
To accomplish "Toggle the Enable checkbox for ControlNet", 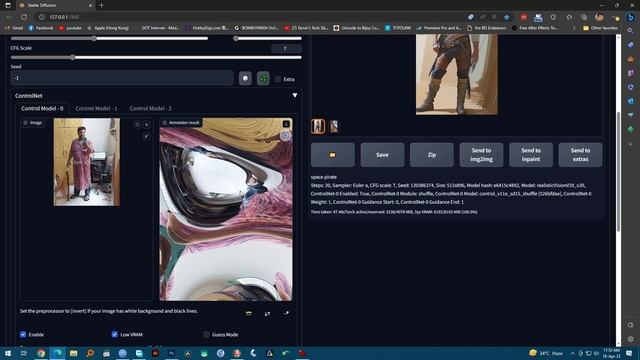I will pyautogui.click(x=23, y=334).
